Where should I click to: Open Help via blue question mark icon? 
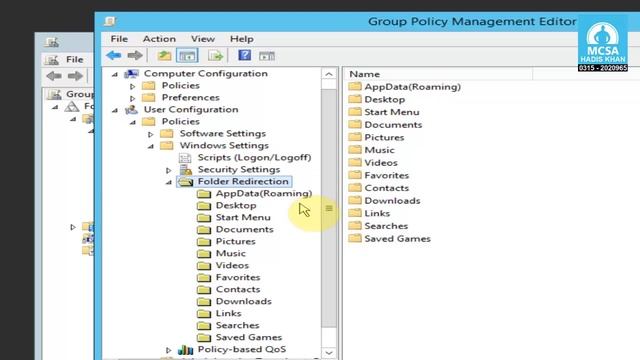pos(244,55)
